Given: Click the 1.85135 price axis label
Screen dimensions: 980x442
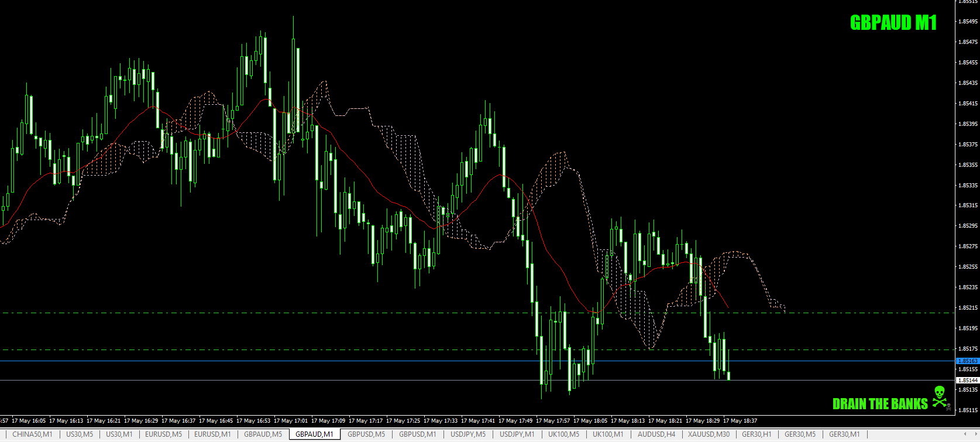Looking at the screenshot, I should point(968,390).
